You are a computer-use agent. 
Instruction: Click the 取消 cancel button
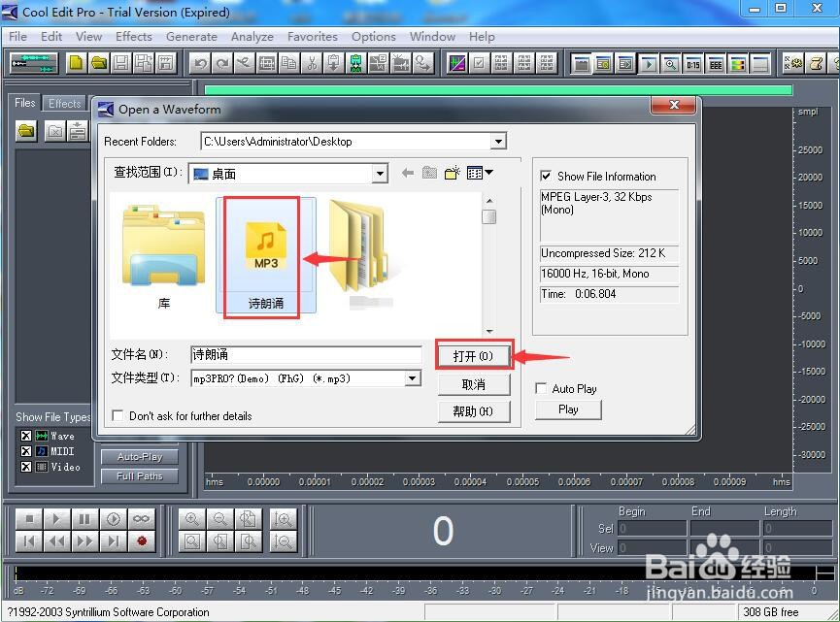coord(473,384)
